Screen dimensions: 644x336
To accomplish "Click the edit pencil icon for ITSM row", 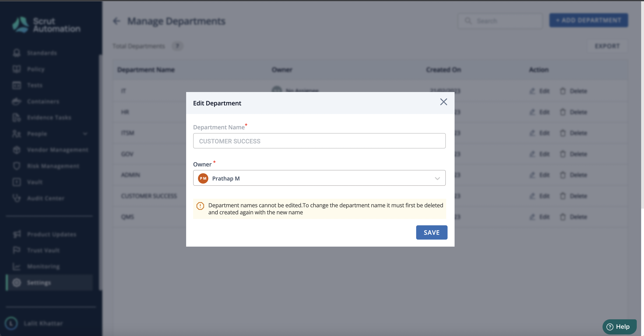I will click(x=532, y=133).
